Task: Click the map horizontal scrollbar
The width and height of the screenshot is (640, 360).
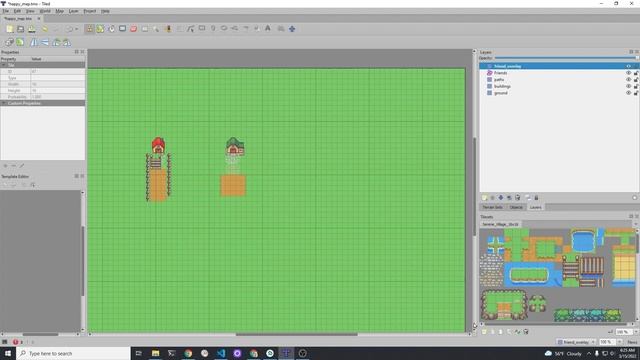Action: coord(297,334)
